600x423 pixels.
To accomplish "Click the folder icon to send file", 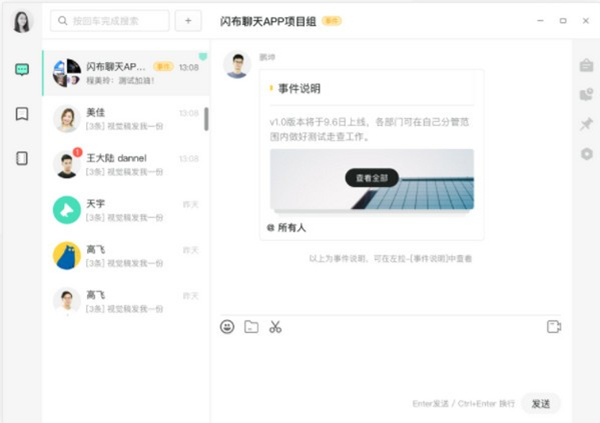I will pos(251,326).
